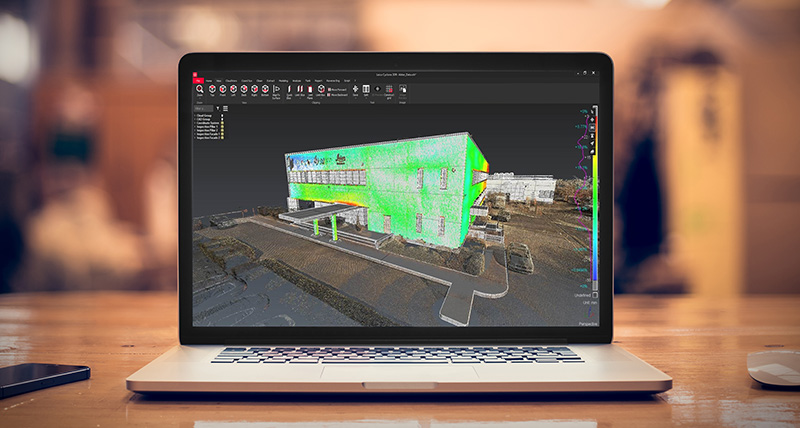The height and width of the screenshot is (428, 800).
Task: Select the Left view cube icon
Action: pyautogui.click(x=233, y=90)
